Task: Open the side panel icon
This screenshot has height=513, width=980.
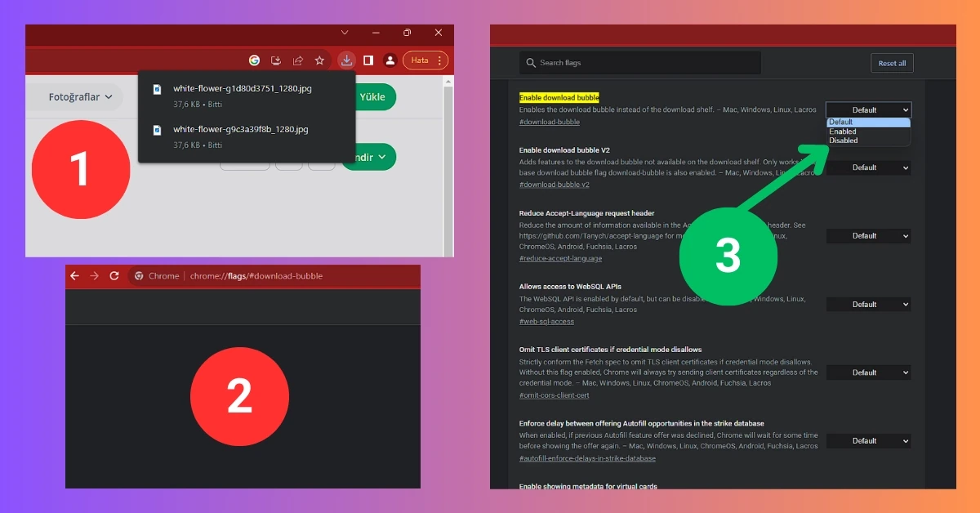Action: pyautogui.click(x=369, y=60)
